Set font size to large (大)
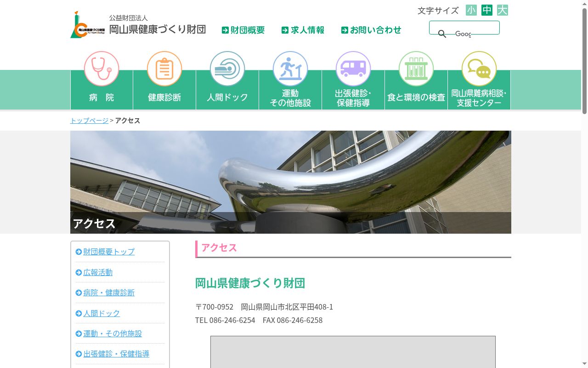 click(503, 10)
